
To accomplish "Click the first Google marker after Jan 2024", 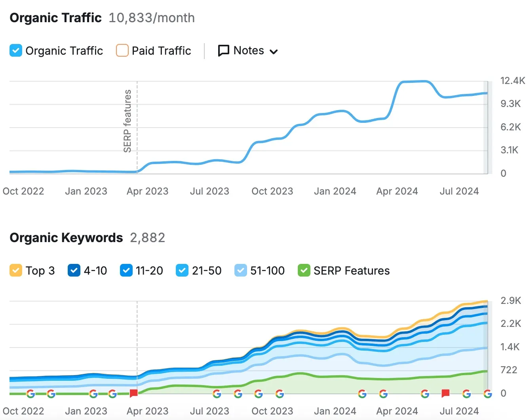I will click(362, 394).
